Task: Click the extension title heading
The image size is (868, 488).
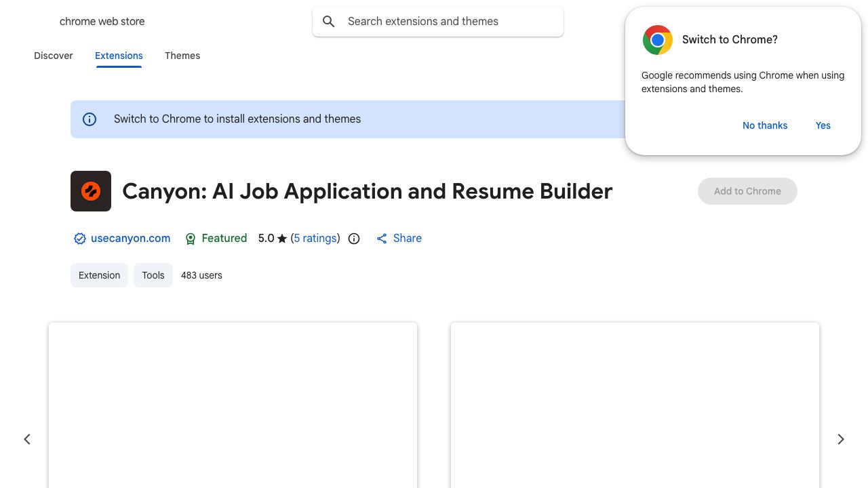Action: [x=368, y=191]
